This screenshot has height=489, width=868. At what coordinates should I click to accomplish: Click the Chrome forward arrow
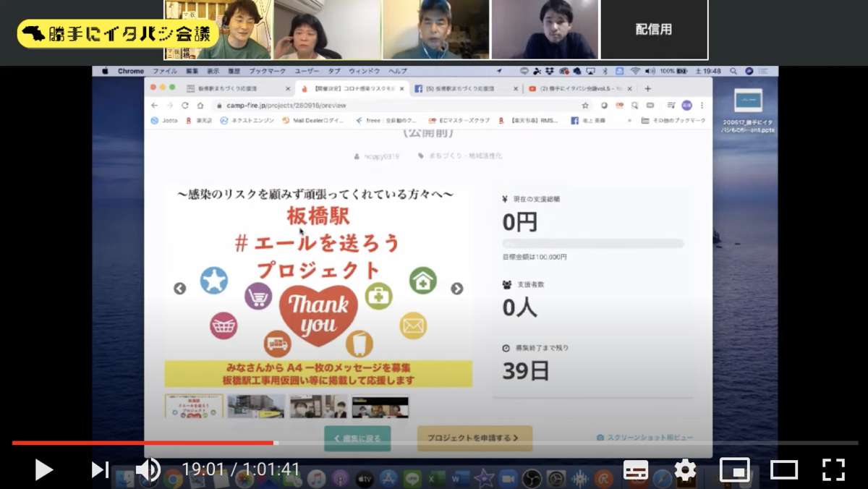170,106
